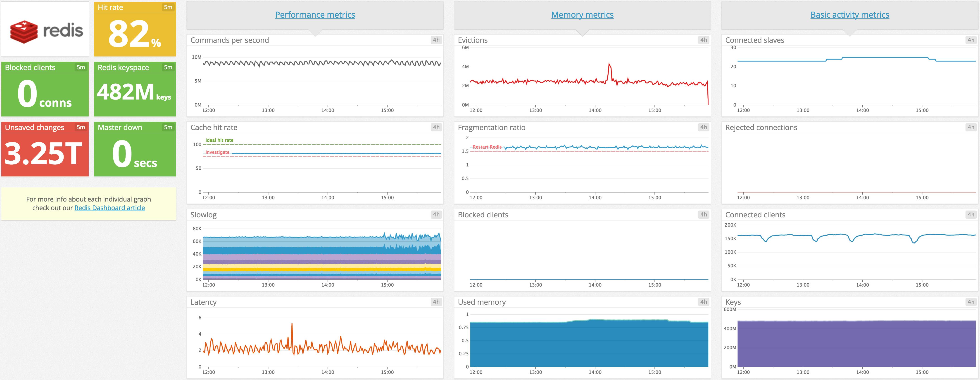Switch to the Memory metrics section
The height and width of the screenshot is (380, 980).
582,14
